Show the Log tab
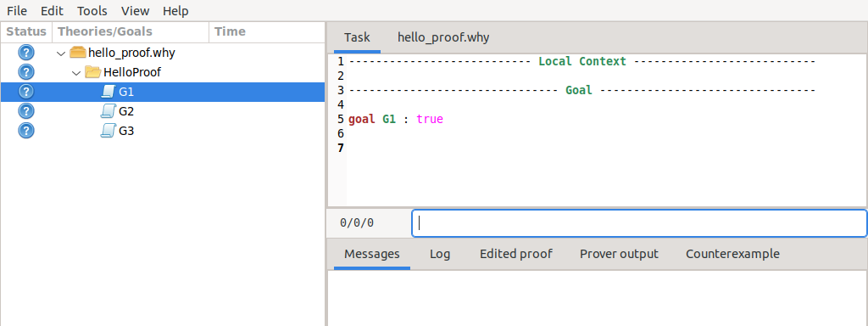The height and width of the screenshot is (326, 868). (440, 254)
